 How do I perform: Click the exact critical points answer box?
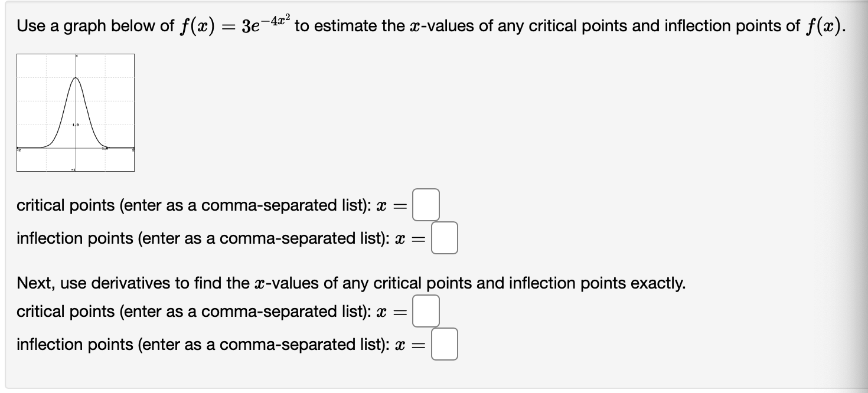coord(426,312)
